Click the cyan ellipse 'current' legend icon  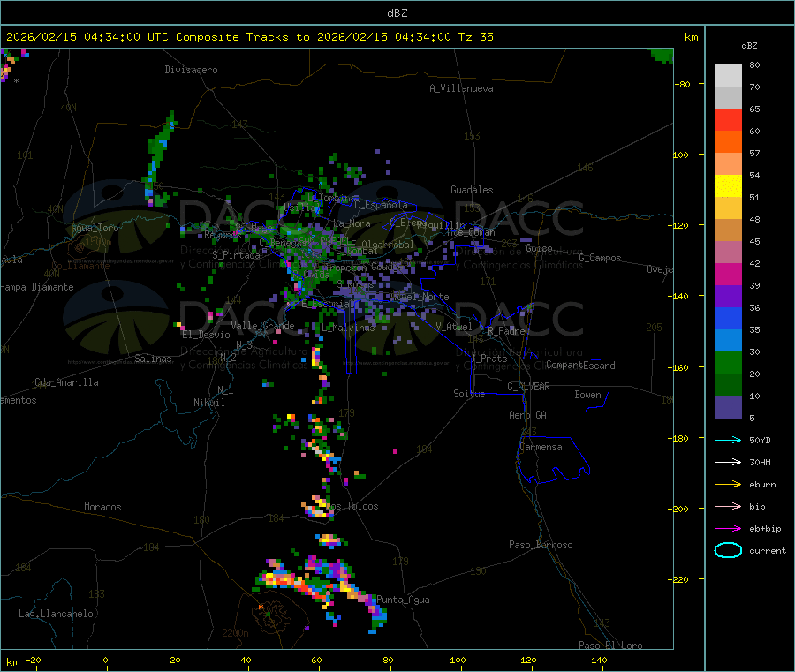pos(728,550)
